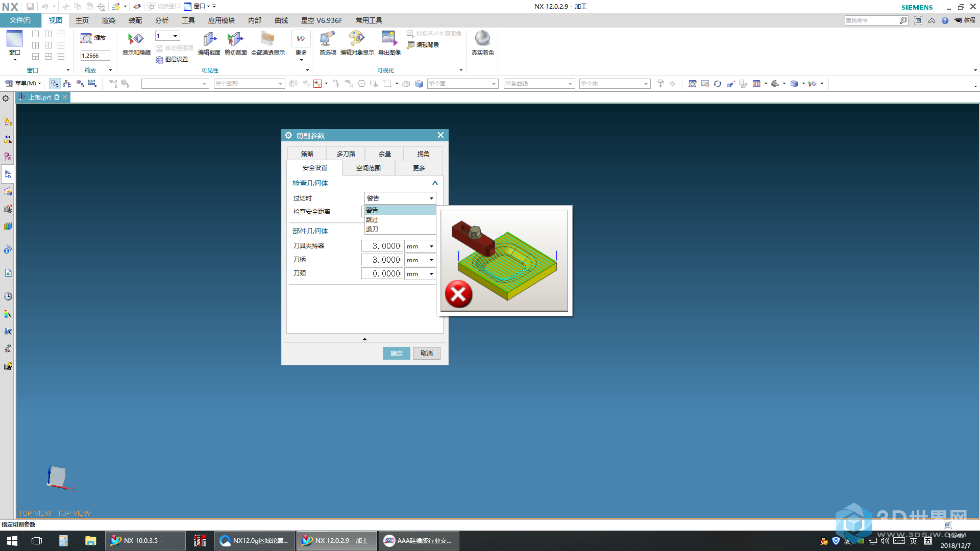Click the 刀柄 distance input field
The width and height of the screenshot is (980, 551).
pos(382,260)
